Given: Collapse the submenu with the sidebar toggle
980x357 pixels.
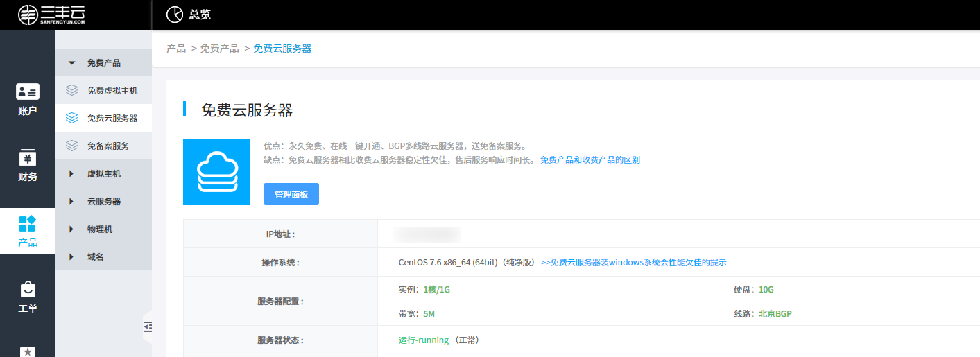Looking at the screenshot, I should [147, 326].
